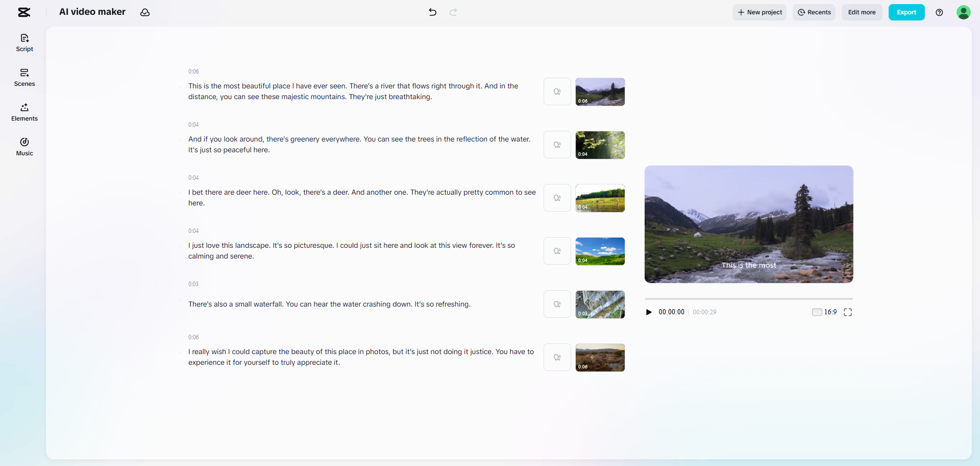Screen dimensions: 980x466
Task: Open the Script panel
Action: click(24, 43)
